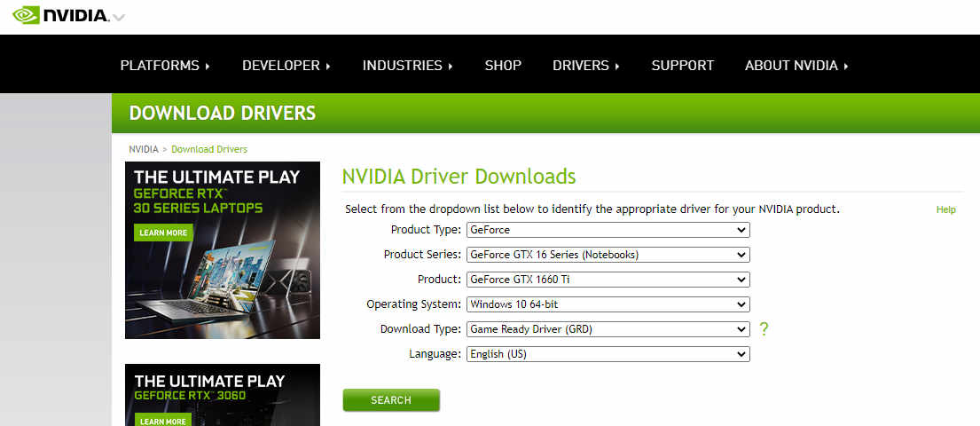The image size is (980, 426).
Task: Click the Download Type label
Action: click(420, 329)
